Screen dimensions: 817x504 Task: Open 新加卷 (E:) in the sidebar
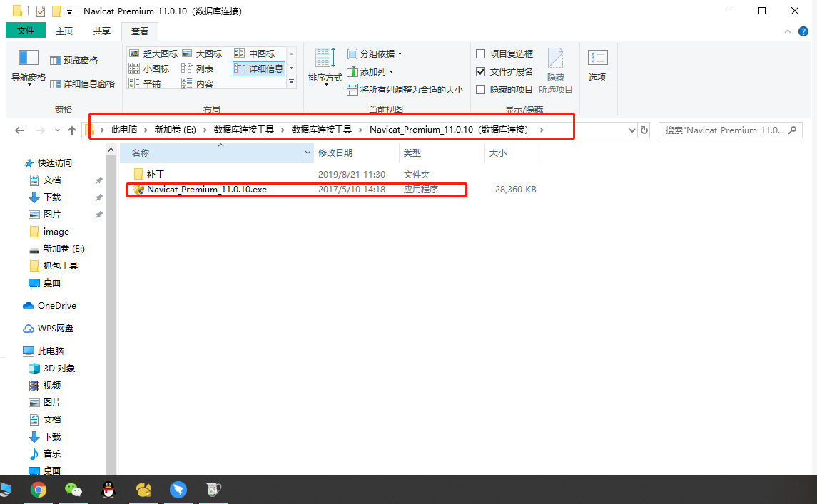click(57, 249)
